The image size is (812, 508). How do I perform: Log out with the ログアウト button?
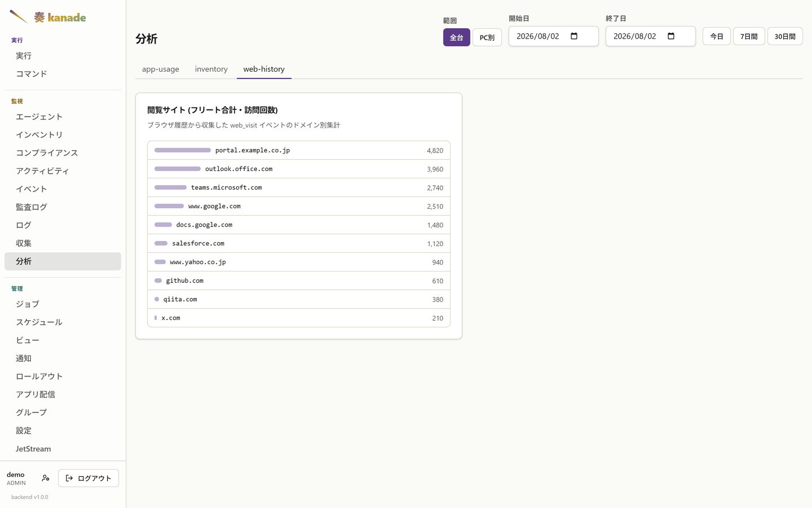(89, 478)
